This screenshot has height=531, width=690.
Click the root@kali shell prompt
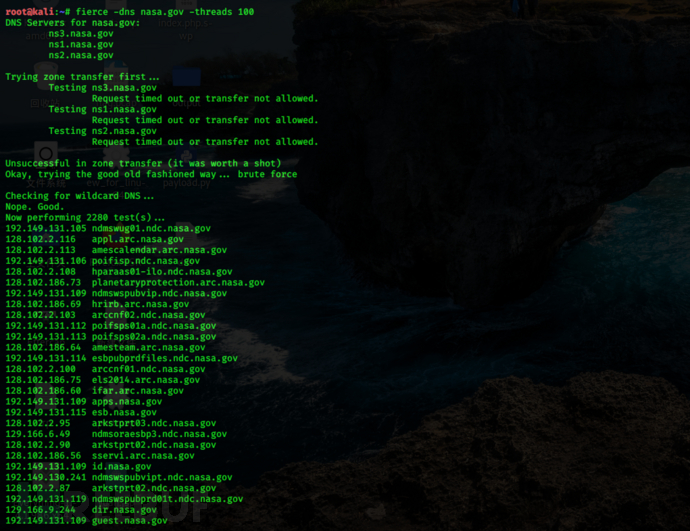coord(37,12)
